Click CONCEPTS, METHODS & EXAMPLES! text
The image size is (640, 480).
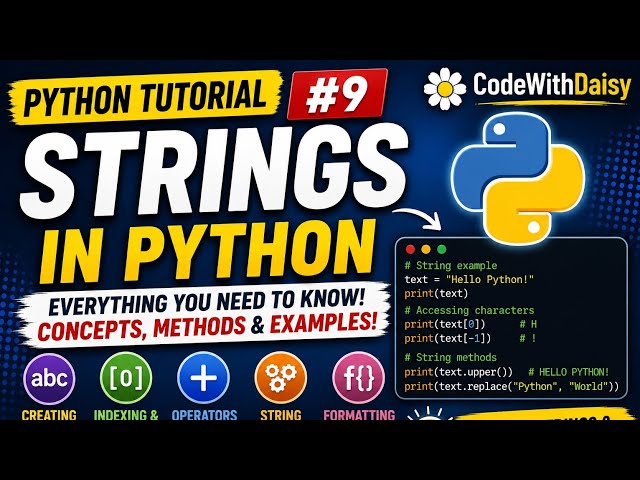coord(207,327)
